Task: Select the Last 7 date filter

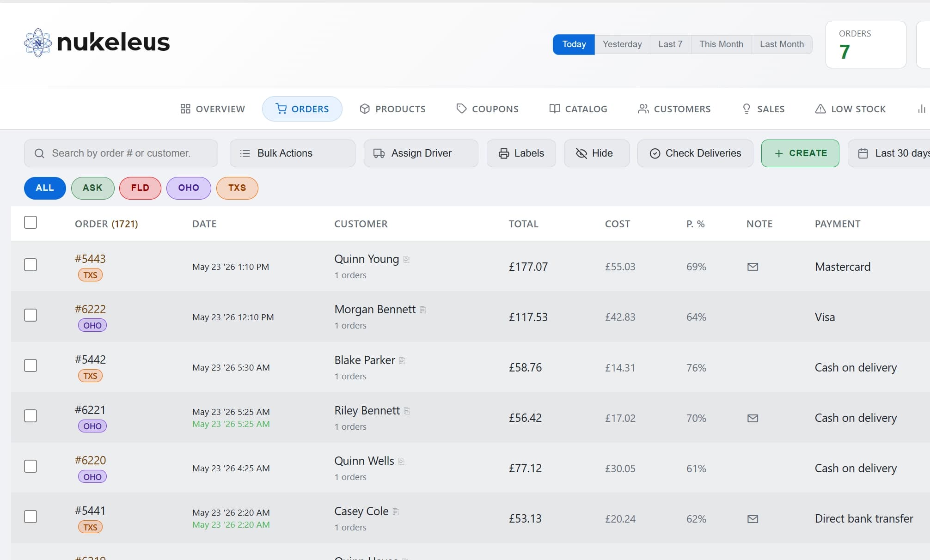Action: coord(670,44)
